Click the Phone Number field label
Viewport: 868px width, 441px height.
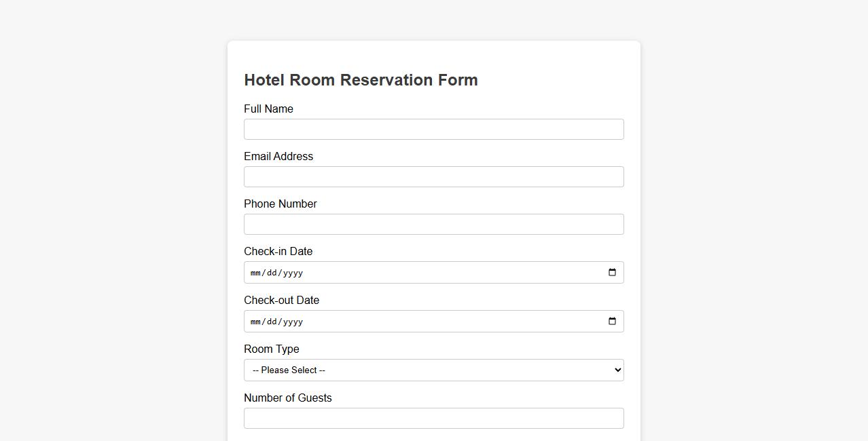point(281,204)
